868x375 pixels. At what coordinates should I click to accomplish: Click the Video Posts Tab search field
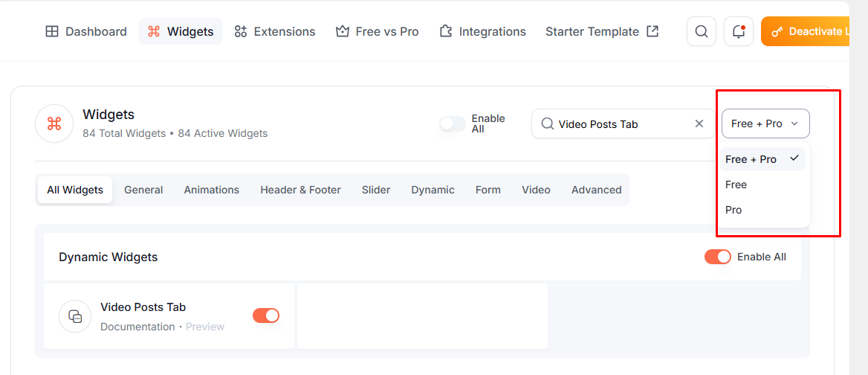tap(624, 124)
